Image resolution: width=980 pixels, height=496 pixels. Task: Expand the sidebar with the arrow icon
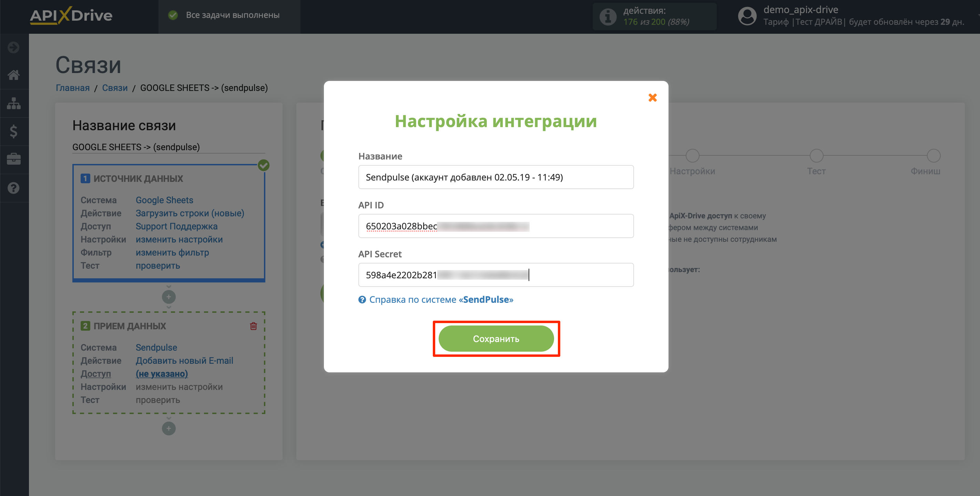point(14,47)
